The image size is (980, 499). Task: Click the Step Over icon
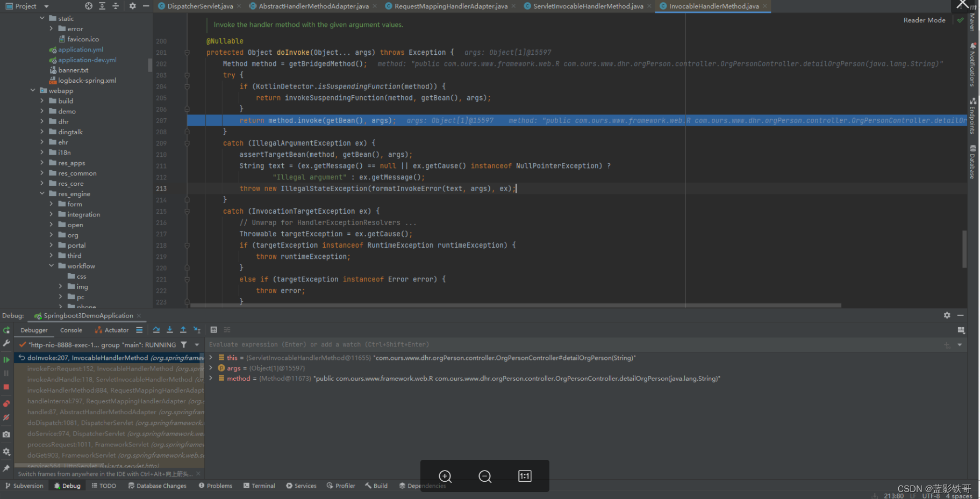coord(156,330)
